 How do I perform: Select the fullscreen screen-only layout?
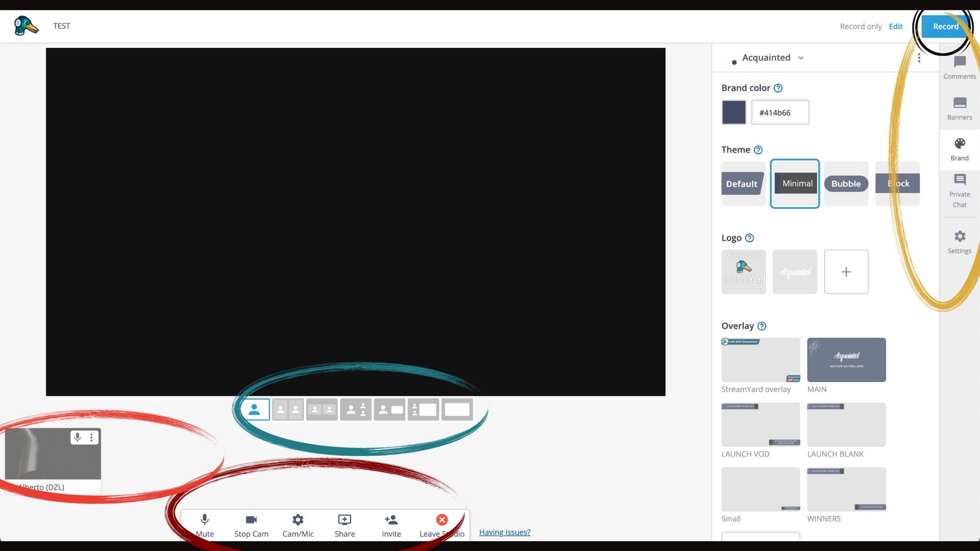coord(457,410)
